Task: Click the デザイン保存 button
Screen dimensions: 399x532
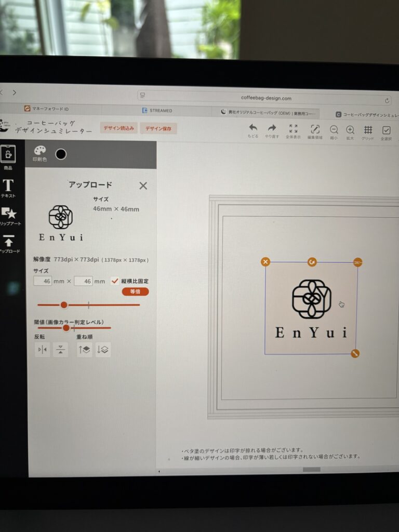Action: [x=158, y=128]
